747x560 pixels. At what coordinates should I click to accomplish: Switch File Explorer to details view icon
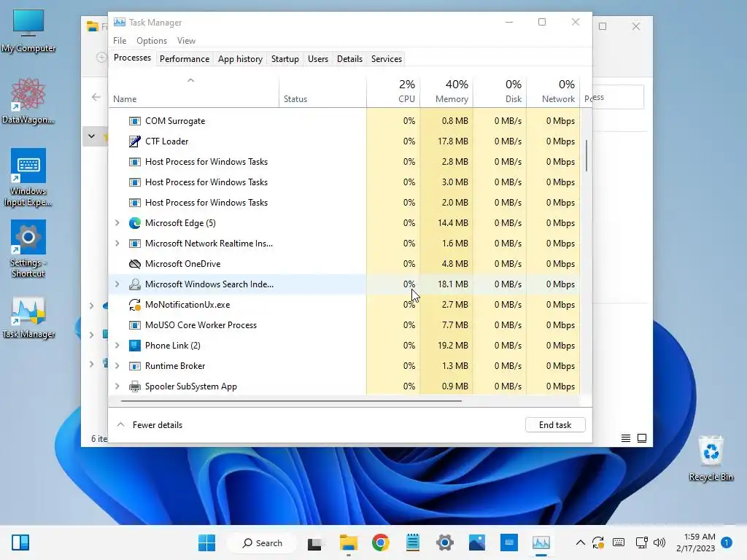click(x=626, y=438)
